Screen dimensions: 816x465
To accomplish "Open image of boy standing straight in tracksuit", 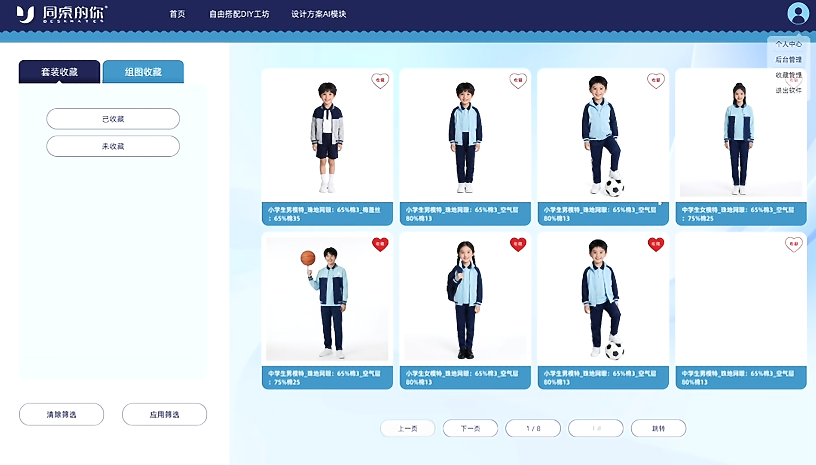I will click(x=465, y=136).
